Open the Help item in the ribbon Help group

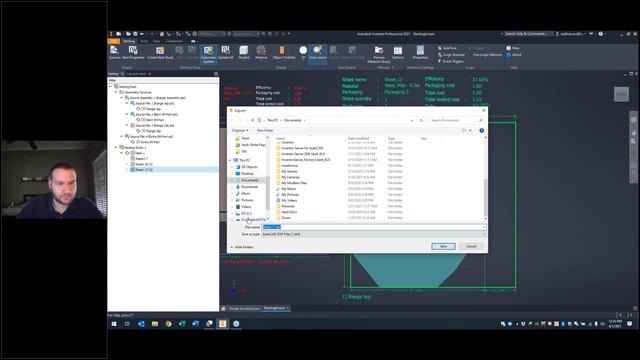[513, 48]
